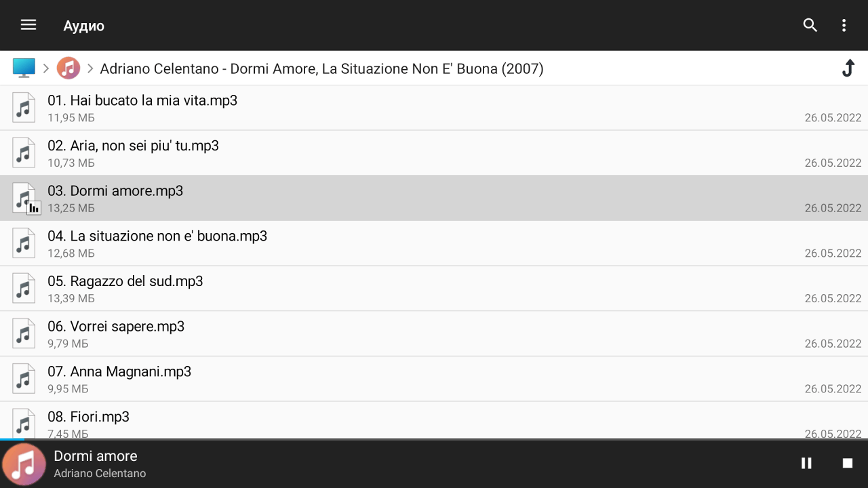Image resolution: width=868 pixels, height=488 pixels.
Task: Click the search magnifier icon
Action: (x=810, y=25)
